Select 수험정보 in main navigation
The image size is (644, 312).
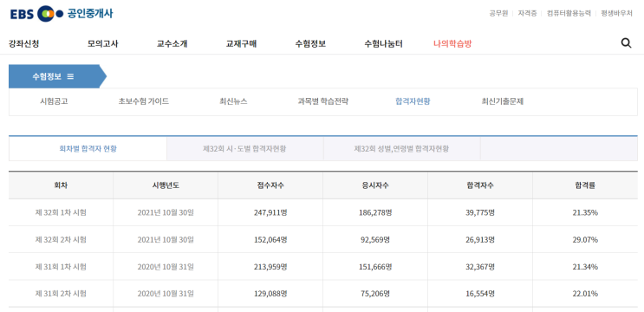(310, 43)
